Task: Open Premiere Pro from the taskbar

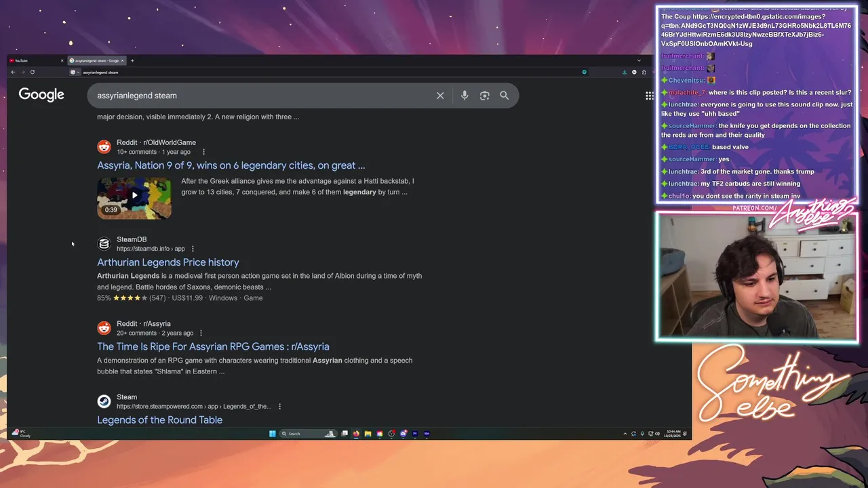Action: click(415, 434)
